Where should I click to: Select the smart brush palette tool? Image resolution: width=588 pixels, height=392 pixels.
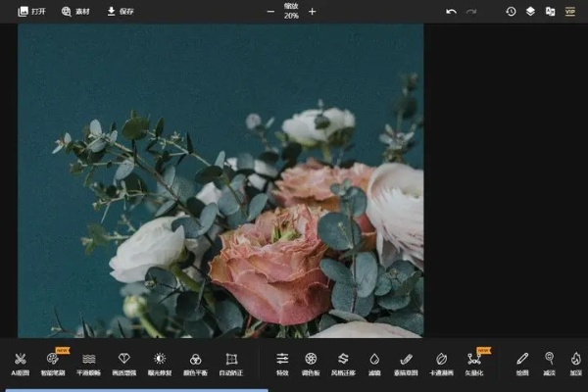(x=53, y=364)
